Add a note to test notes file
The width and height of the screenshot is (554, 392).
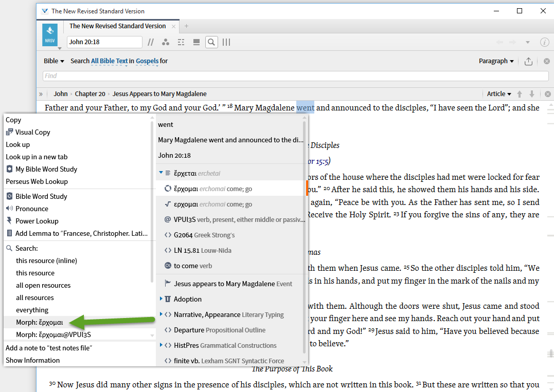49,348
